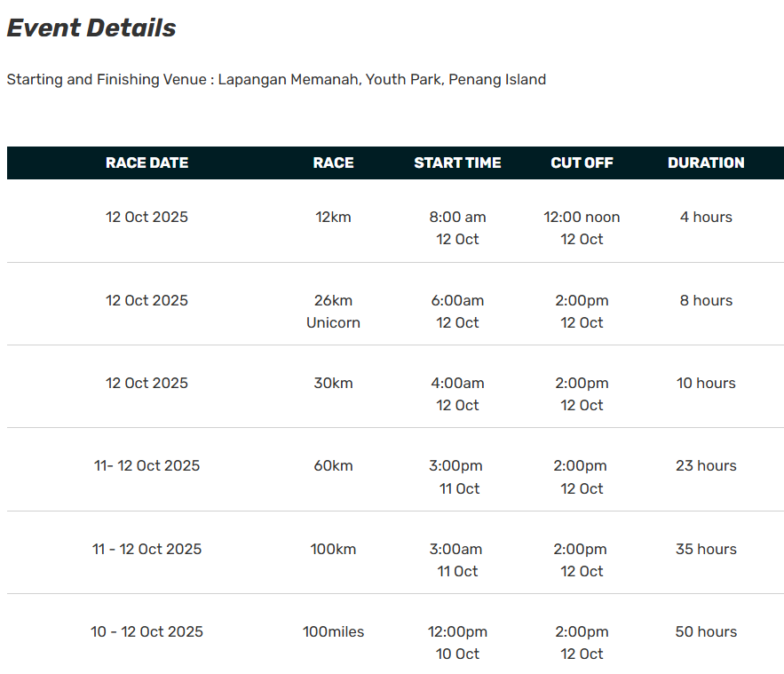Viewport: 784px width, 674px height.
Task: Click the "Event Details" heading
Action: pyautogui.click(x=91, y=28)
